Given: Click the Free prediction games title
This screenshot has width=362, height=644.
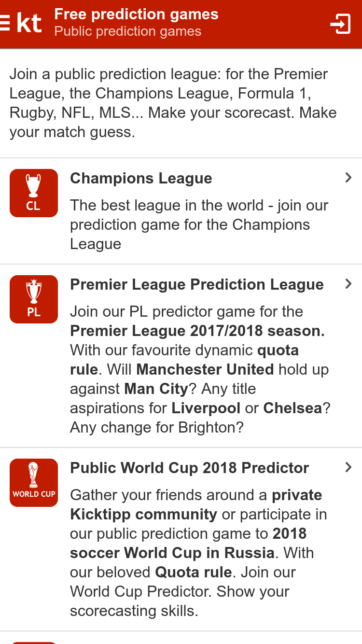Looking at the screenshot, I should (136, 14).
